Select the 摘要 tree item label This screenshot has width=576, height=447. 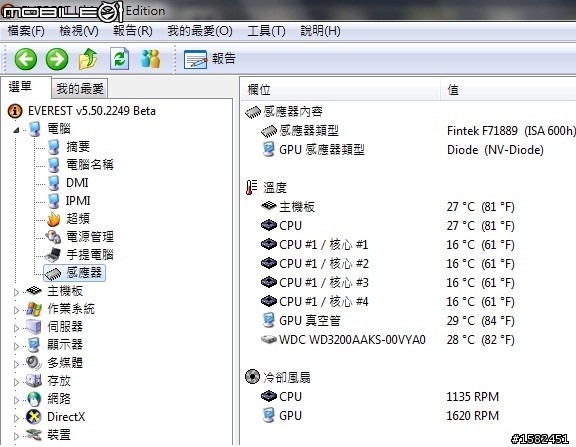[x=78, y=147]
